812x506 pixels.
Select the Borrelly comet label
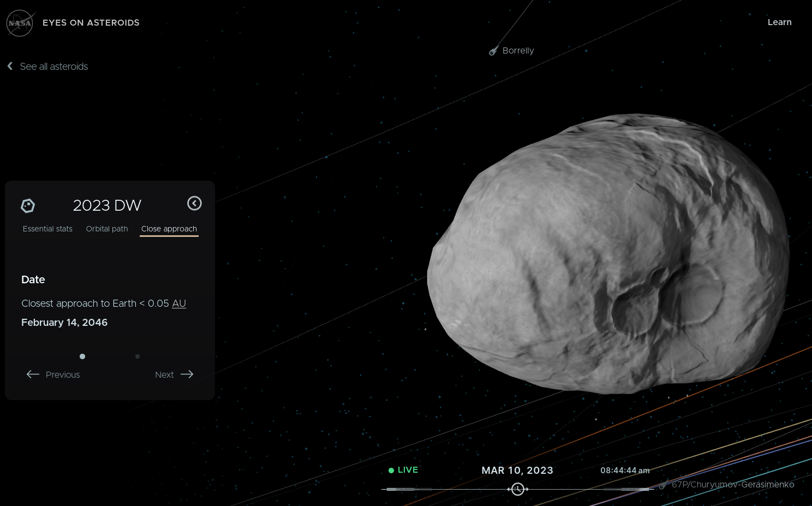tap(518, 51)
